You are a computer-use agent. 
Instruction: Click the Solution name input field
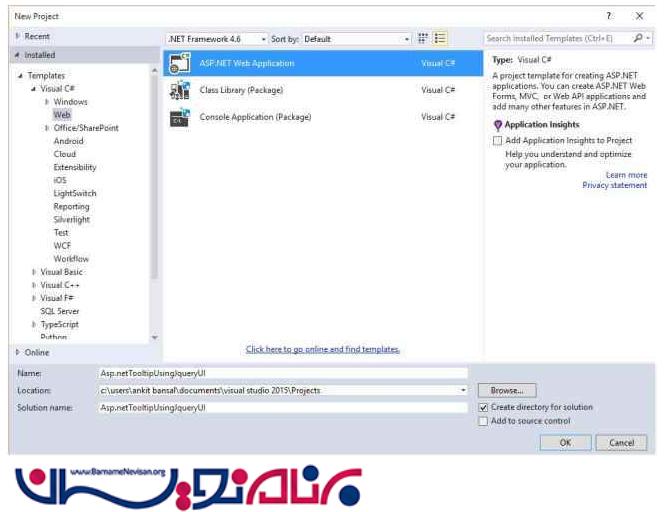click(282, 408)
